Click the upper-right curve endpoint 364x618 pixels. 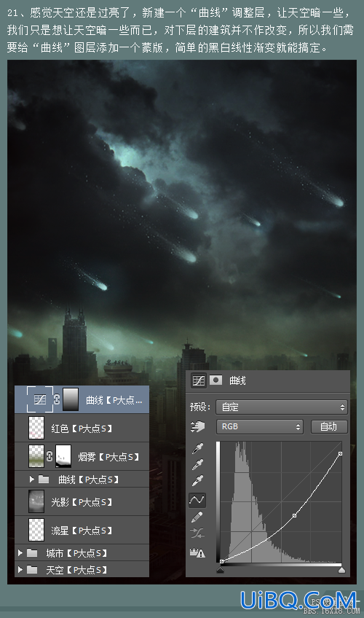pyautogui.click(x=341, y=453)
